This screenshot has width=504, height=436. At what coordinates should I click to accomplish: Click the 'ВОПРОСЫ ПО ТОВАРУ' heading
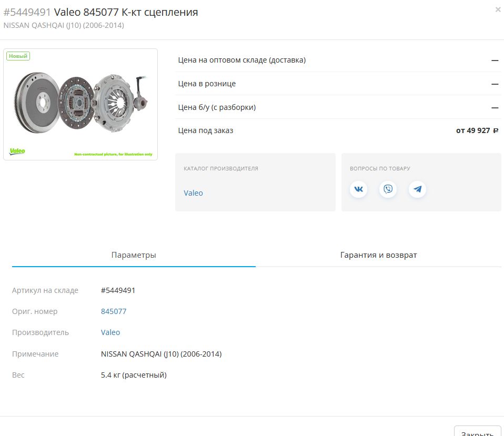pyautogui.click(x=380, y=169)
